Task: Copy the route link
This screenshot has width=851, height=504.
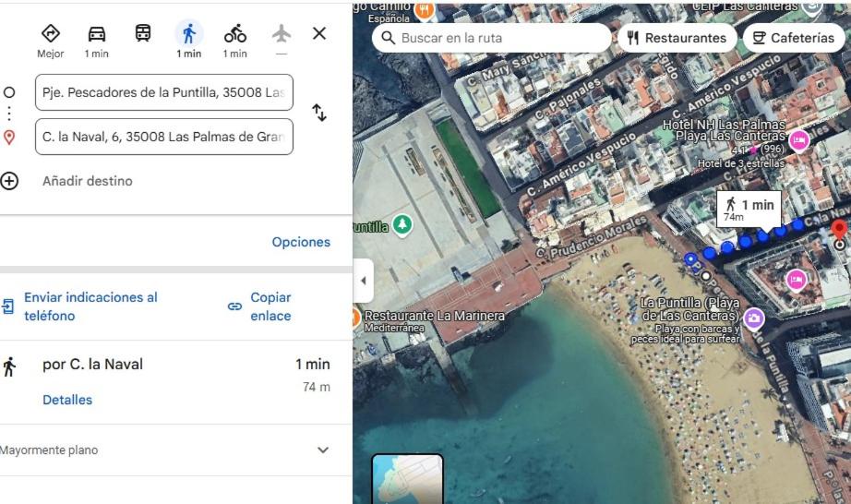Action: pos(260,306)
